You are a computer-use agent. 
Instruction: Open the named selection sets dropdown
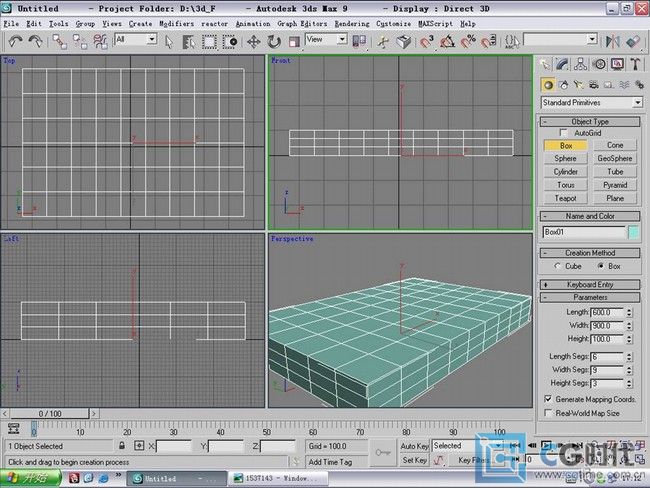click(592, 39)
